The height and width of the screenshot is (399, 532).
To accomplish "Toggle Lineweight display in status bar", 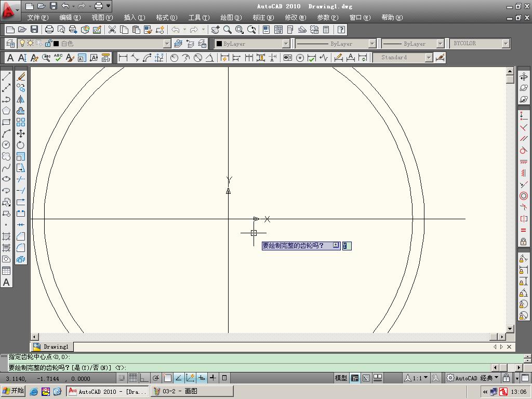I will tap(212, 378).
